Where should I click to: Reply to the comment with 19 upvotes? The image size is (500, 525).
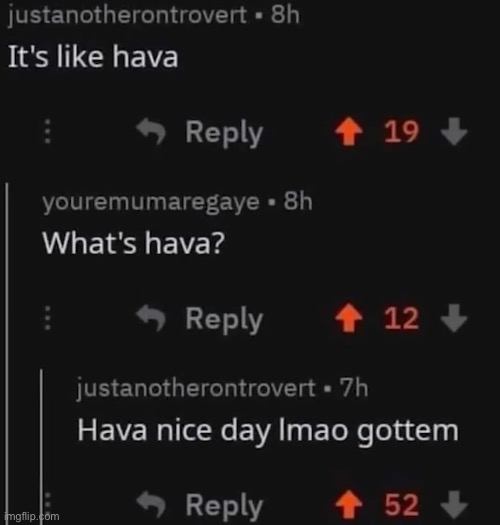click(224, 133)
